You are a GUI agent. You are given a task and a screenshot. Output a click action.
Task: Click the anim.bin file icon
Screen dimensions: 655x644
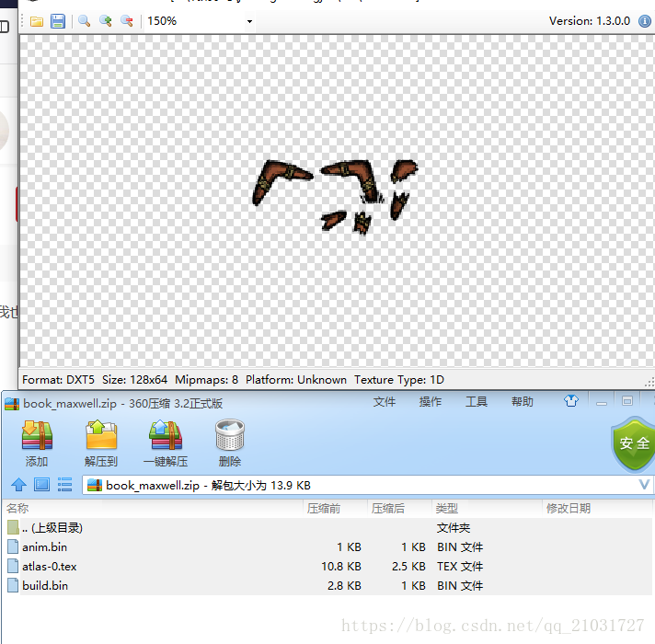coord(13,546)
